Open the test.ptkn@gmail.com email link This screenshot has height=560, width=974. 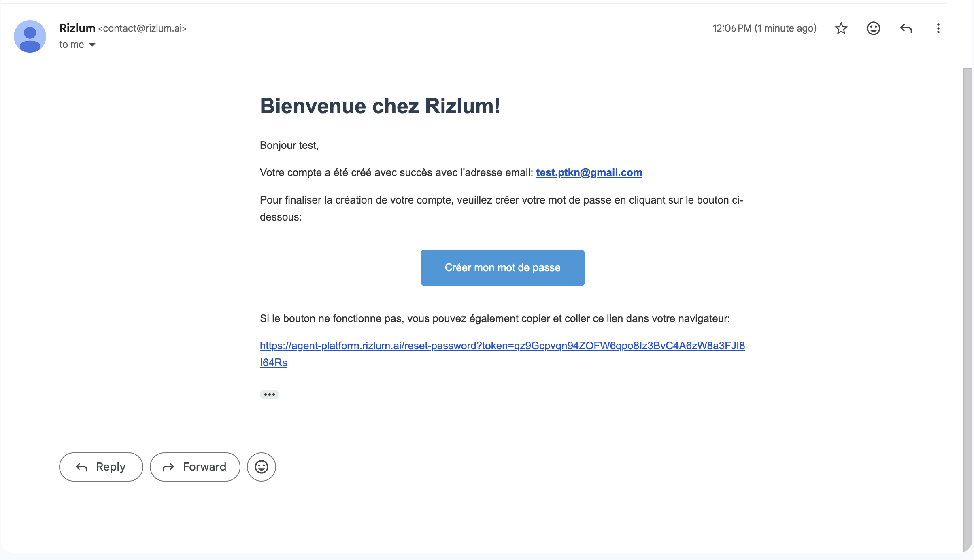(x=589, y=173)
